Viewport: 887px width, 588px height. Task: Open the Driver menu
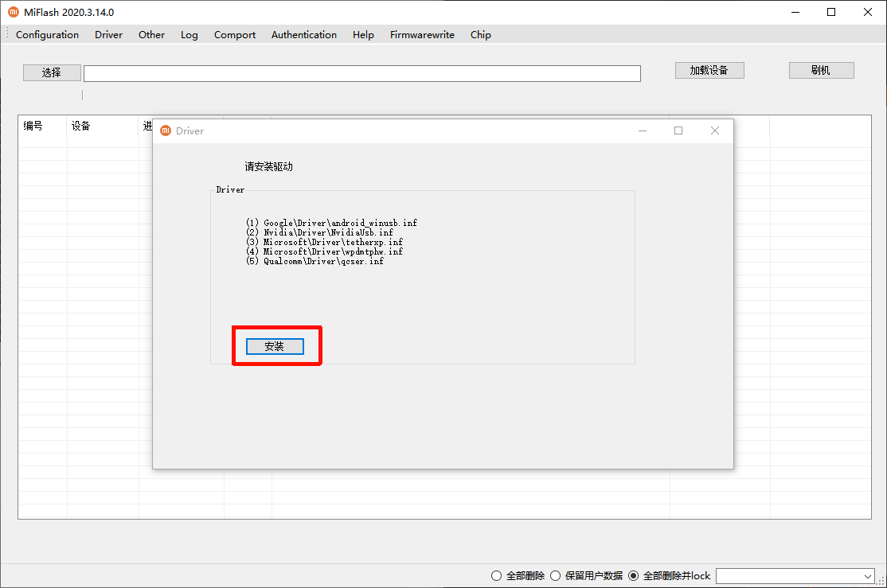pos(108,35)
